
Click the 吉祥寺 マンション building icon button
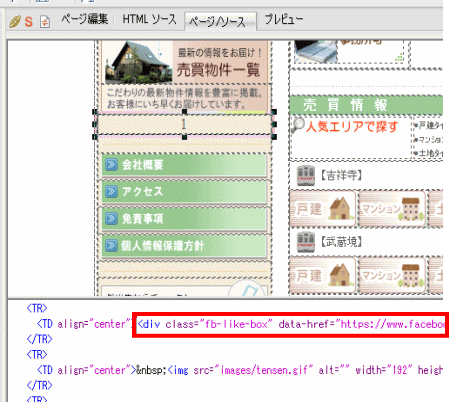click(393, 209)
